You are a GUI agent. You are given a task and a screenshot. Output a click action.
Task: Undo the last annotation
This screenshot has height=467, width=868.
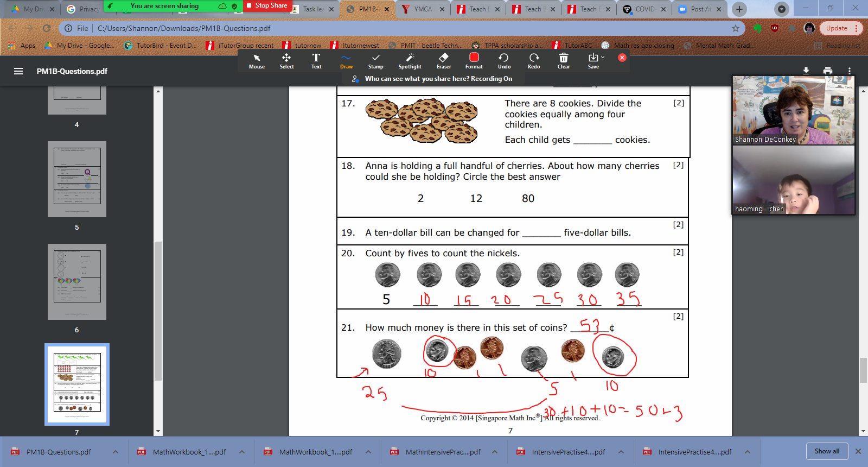coord(504,61)
